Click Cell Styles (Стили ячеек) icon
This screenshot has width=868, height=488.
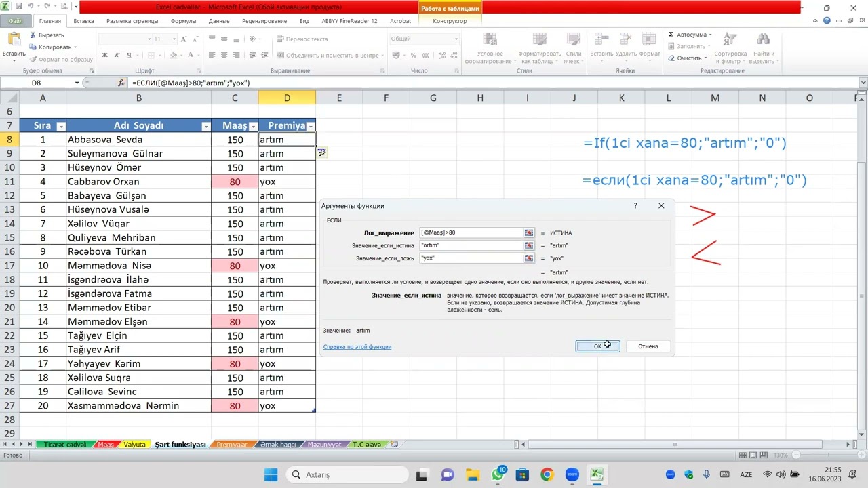point(574,39)
